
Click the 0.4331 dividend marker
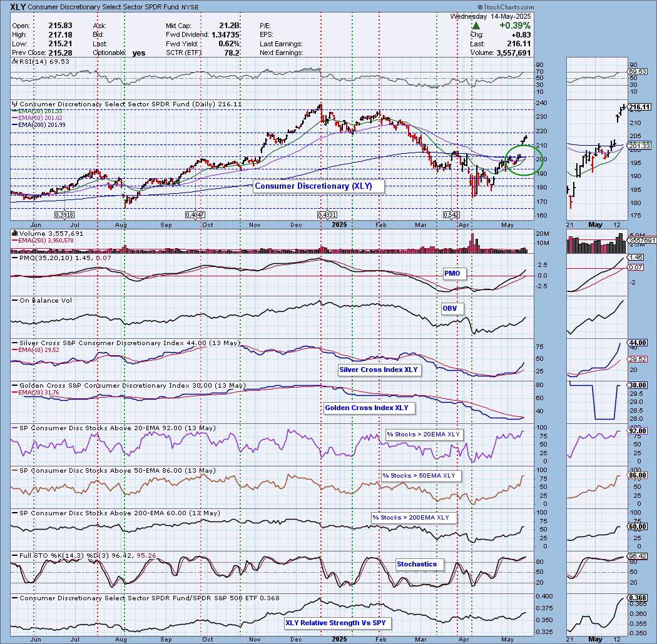coord(327,214)
